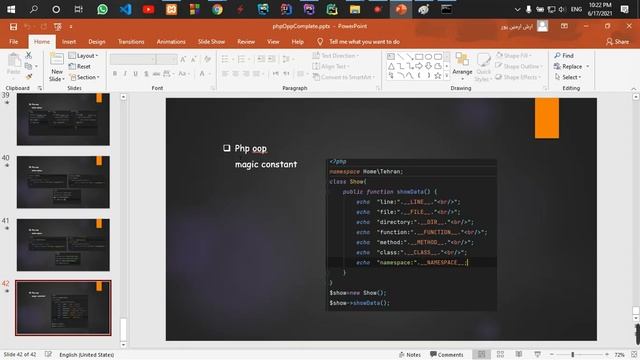The width and height of the screenshot is (640, 360).
Task: Click the Cut scissors icon
Action: [x=29, y=55]
